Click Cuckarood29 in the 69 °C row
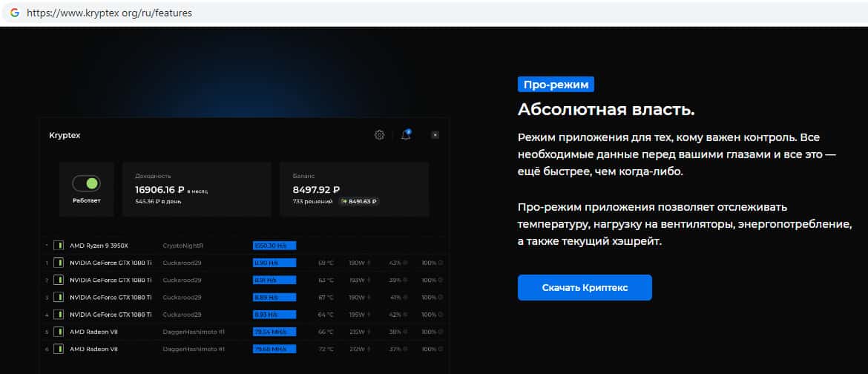Screen dimensions: 868x374 coord(182,263)
